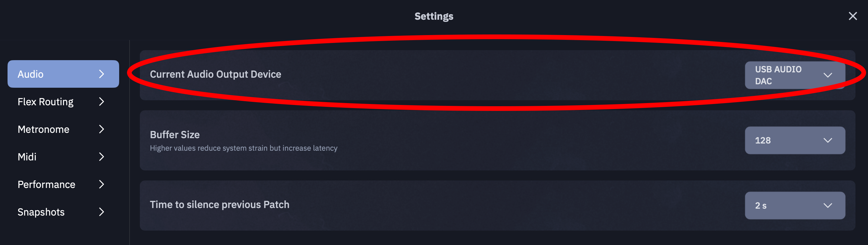The image size is (868, 245).
Task: Click the arrow beside Flex Routing
Action: pos(101,102)
